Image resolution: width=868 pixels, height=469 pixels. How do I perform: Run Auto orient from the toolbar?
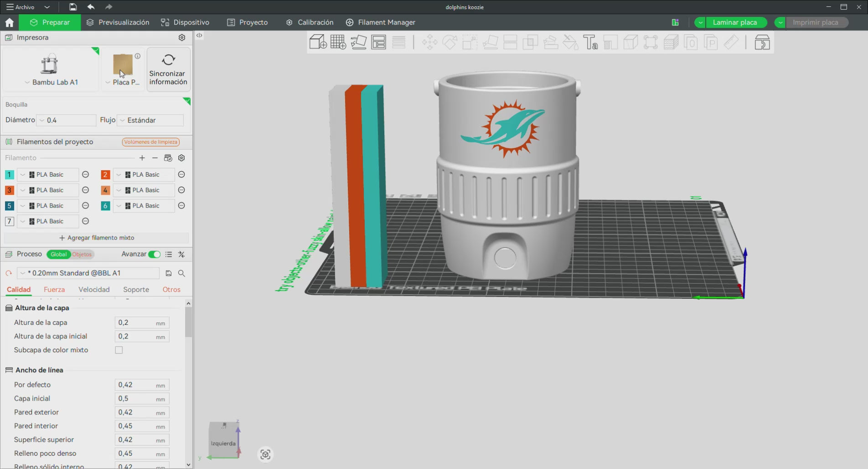tap(358, 42)
